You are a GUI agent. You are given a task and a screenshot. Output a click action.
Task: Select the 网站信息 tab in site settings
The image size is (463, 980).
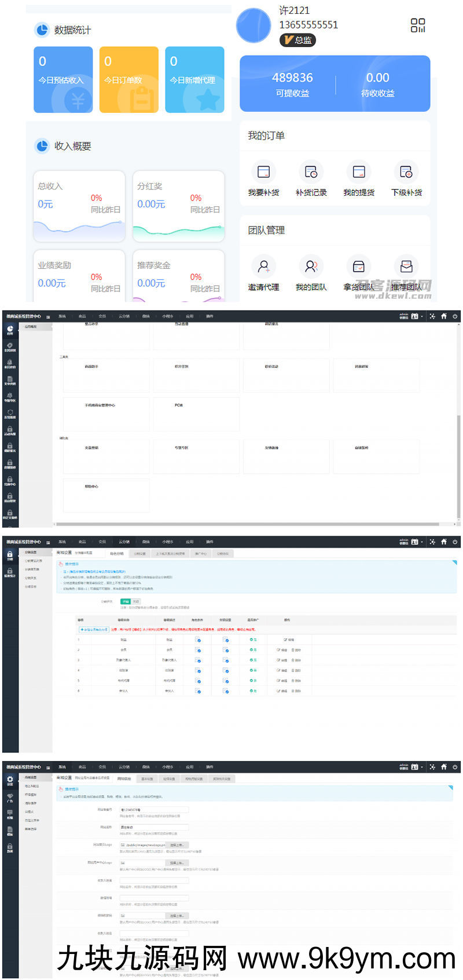tap(124, 779)
